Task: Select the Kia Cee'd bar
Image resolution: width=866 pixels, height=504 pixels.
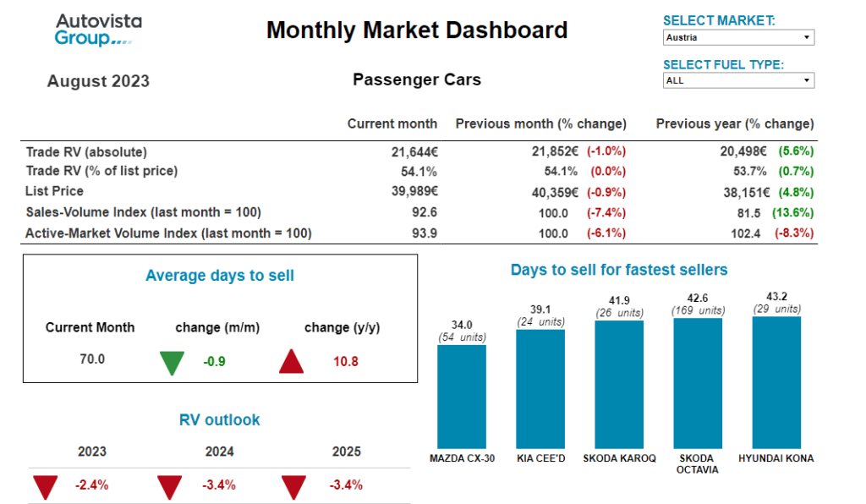Action: (540, 388)
